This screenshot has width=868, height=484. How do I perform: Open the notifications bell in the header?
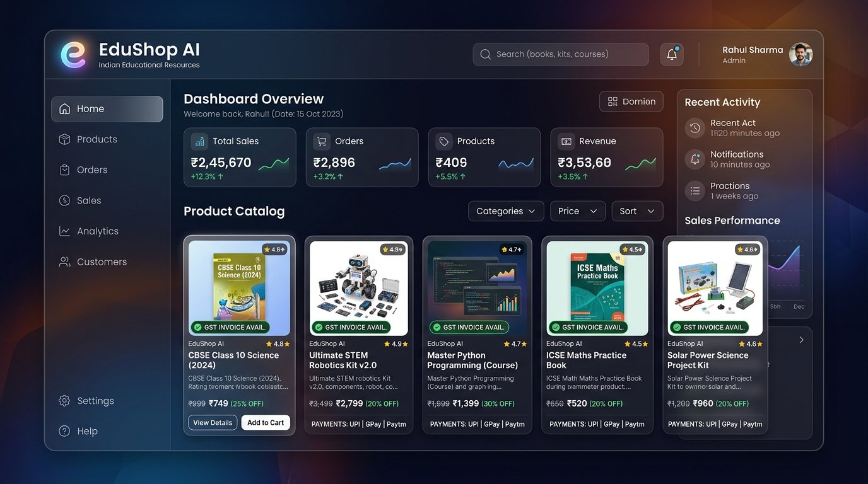coord(672,54)
